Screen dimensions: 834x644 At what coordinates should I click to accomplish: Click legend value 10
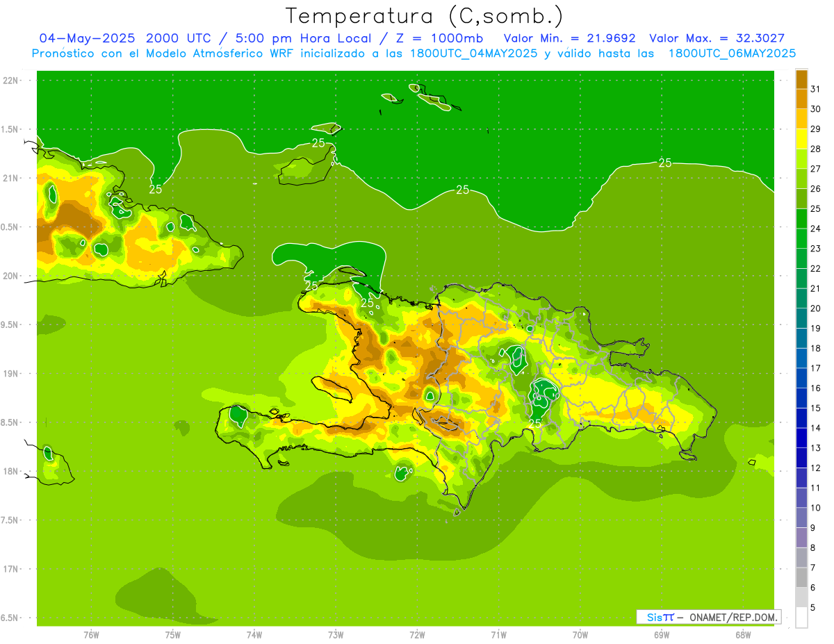point(816,508)
